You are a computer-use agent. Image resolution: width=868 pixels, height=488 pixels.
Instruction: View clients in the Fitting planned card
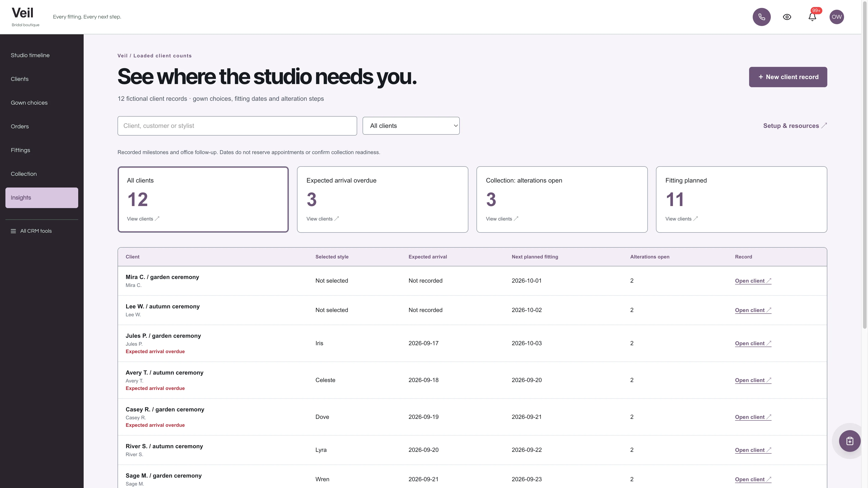click(681, 219)
